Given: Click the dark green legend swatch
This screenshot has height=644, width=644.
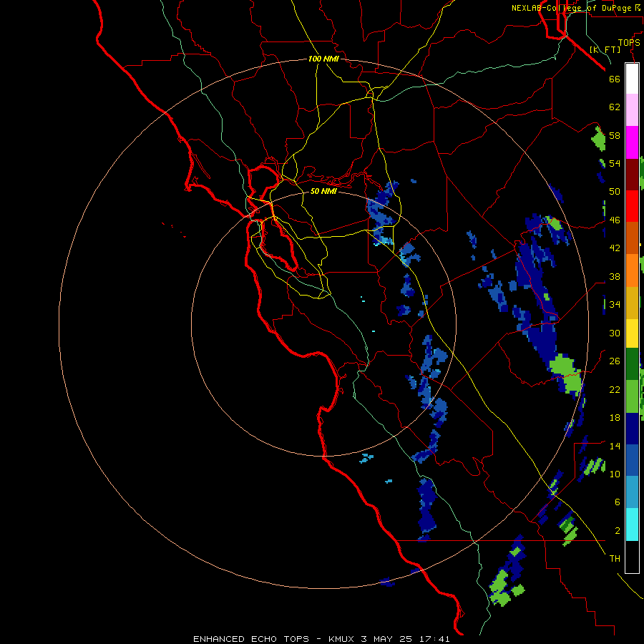Looking at the screenshot, I should pos(632,364).
